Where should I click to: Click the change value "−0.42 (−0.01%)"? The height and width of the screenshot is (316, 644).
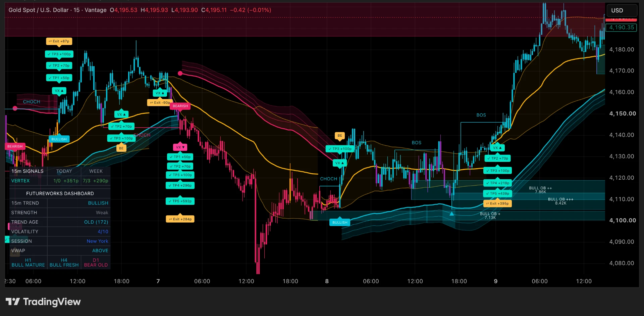click(251, 10)
